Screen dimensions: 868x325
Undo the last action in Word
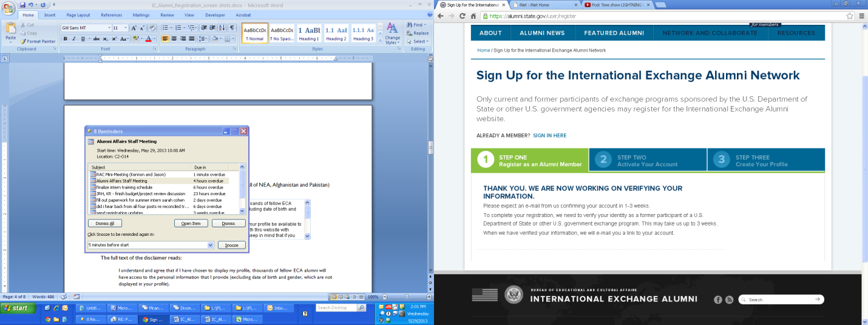pos(30,4)
